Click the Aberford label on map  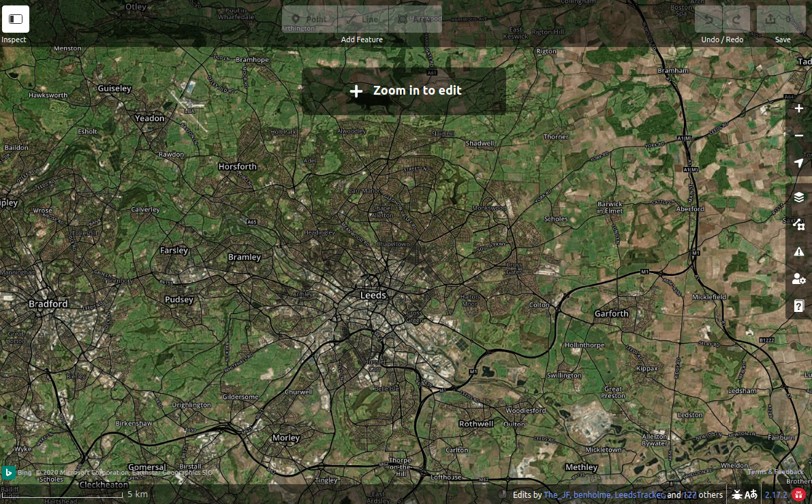pos(690,208)
